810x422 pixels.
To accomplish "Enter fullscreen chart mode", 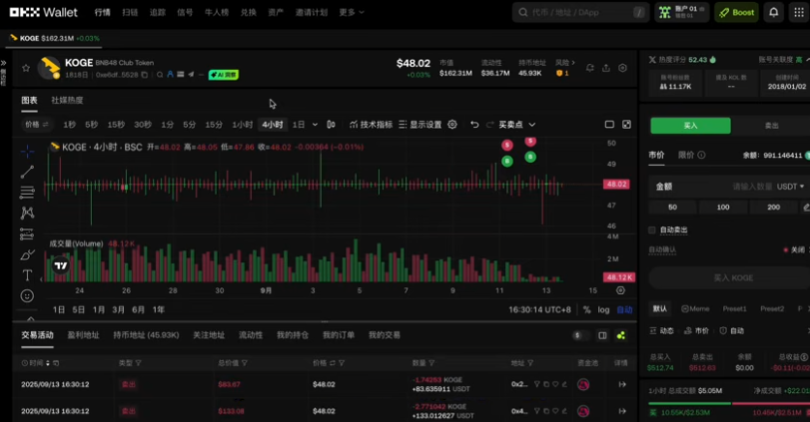I will tap(626, 124).
